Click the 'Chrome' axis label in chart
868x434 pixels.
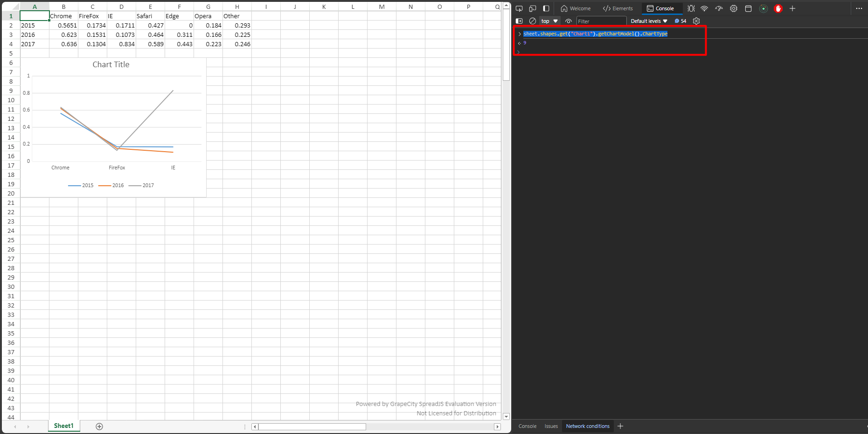pyautogui.click(x=60, y=168)
